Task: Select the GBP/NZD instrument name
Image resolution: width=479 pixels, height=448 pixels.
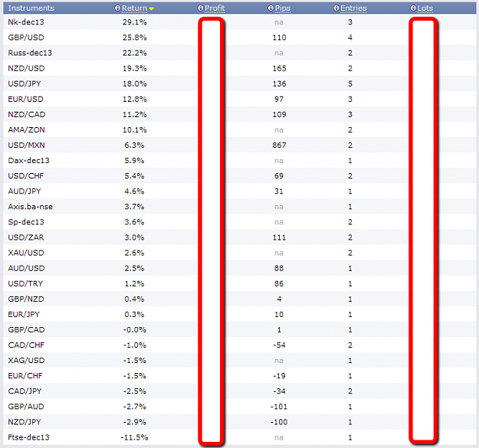Action: (x=26, y=299)
